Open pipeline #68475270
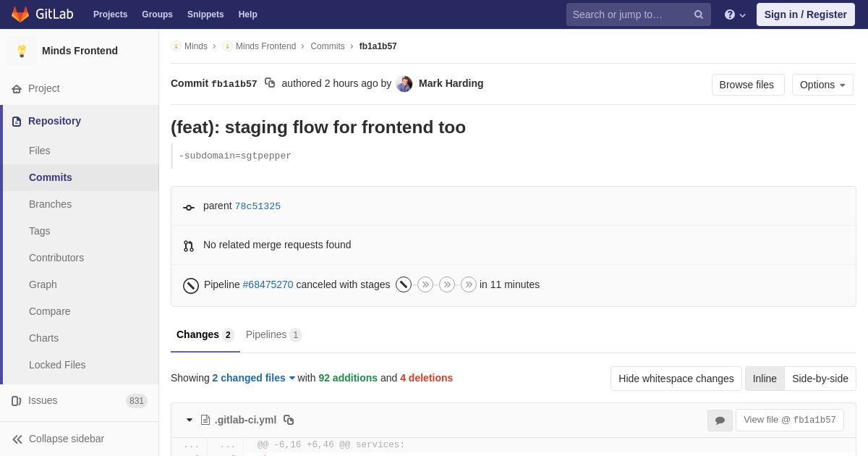The height and width of the screenshot is (456, 868). click(268, 284)
